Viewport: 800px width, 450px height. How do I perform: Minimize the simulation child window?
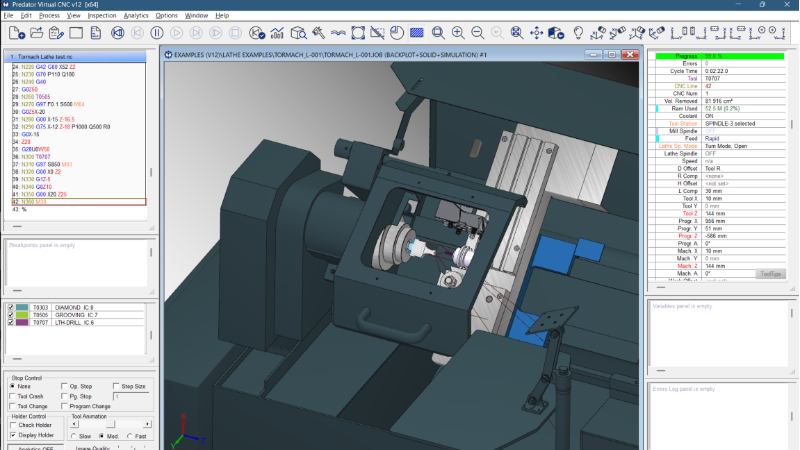[x=593, y=54]
